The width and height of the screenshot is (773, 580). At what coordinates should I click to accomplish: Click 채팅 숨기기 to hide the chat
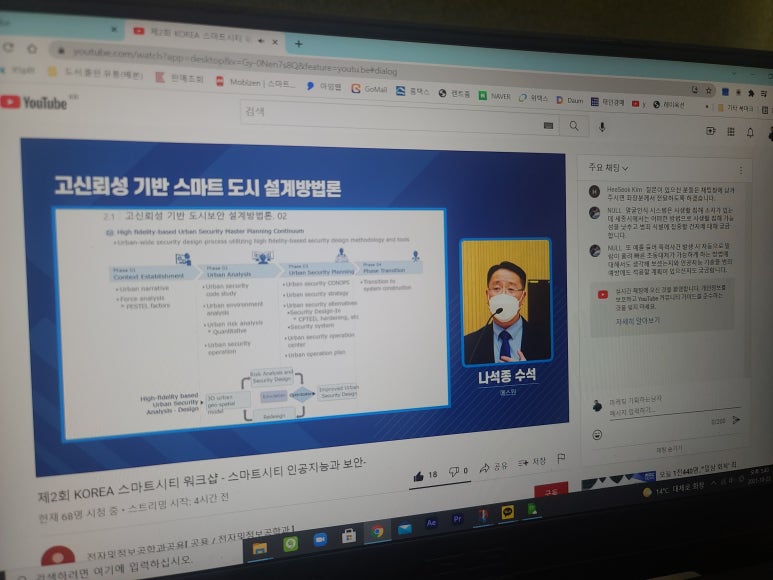click(x=669, y=449)
